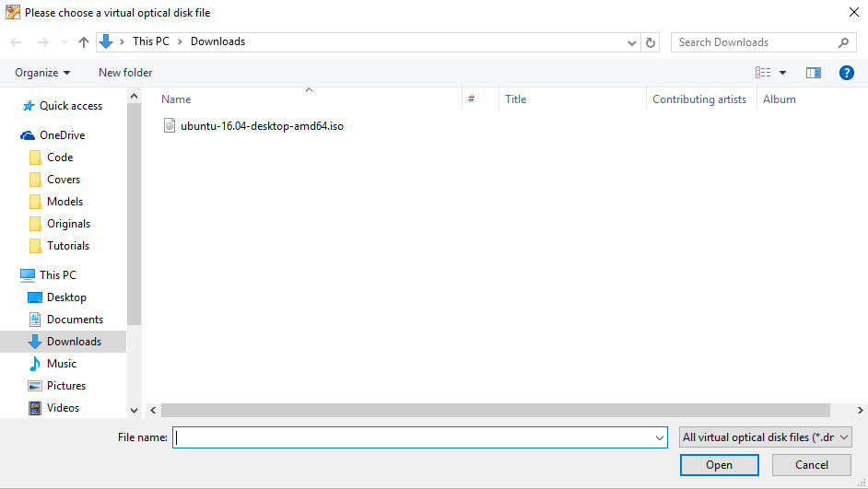Change the view layout icon
868x489 pixels.
[x=763, y=73]
